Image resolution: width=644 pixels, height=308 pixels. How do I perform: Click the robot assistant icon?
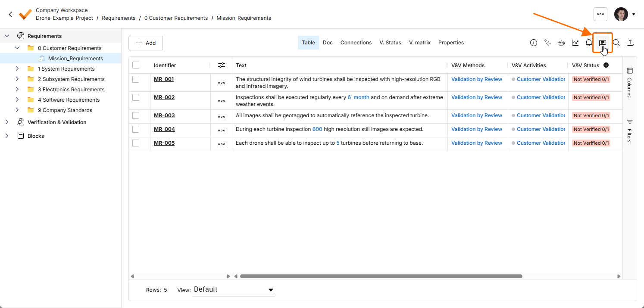coord(561,43)
